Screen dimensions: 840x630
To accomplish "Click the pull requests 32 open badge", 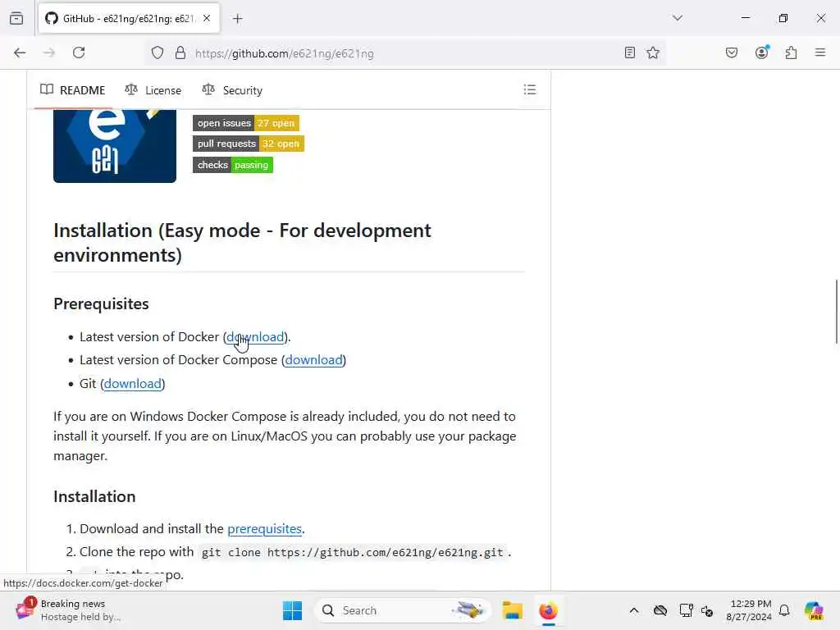I will pyautogui.click(x=249, y=144).
